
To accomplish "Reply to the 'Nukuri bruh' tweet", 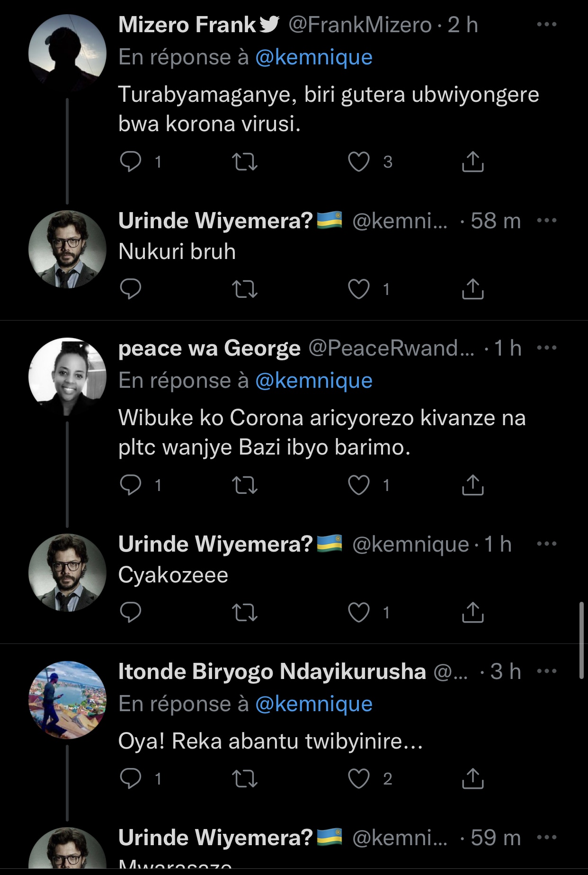I will 131,289.
